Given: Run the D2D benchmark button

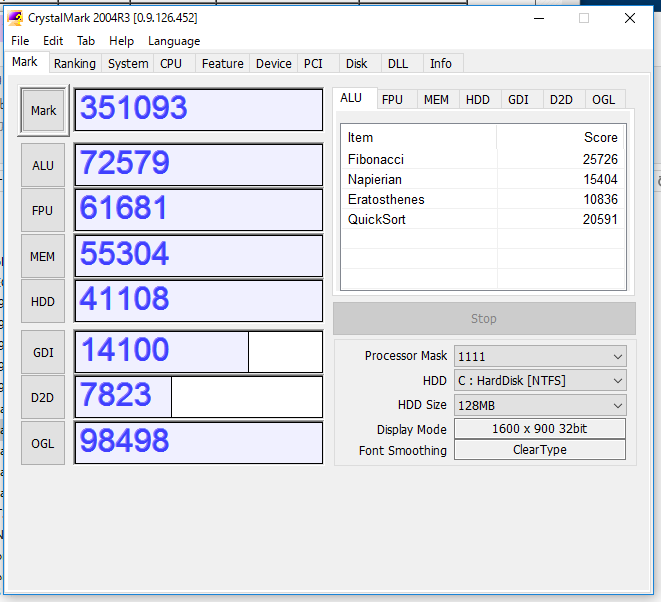Looking at the screenshot, I should (43, 398).
